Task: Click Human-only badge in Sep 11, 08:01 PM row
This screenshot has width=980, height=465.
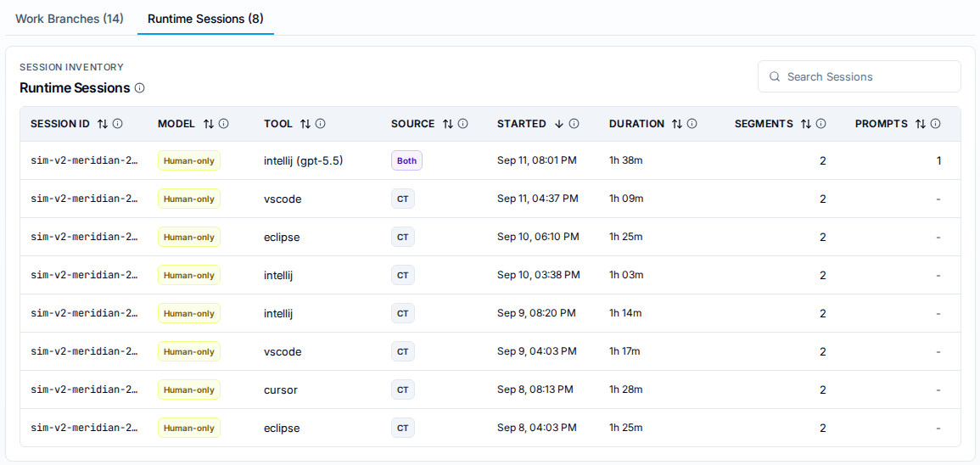Action: (188, 160)
